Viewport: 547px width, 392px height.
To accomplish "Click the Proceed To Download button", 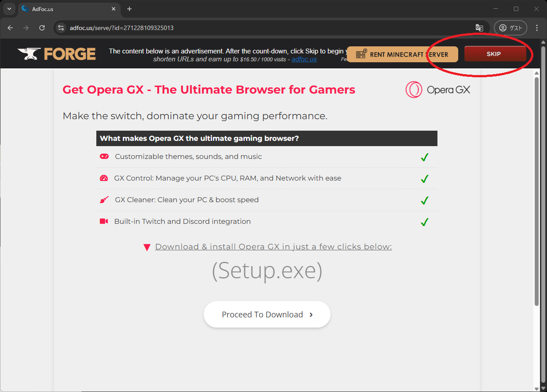I will point(267,314).
